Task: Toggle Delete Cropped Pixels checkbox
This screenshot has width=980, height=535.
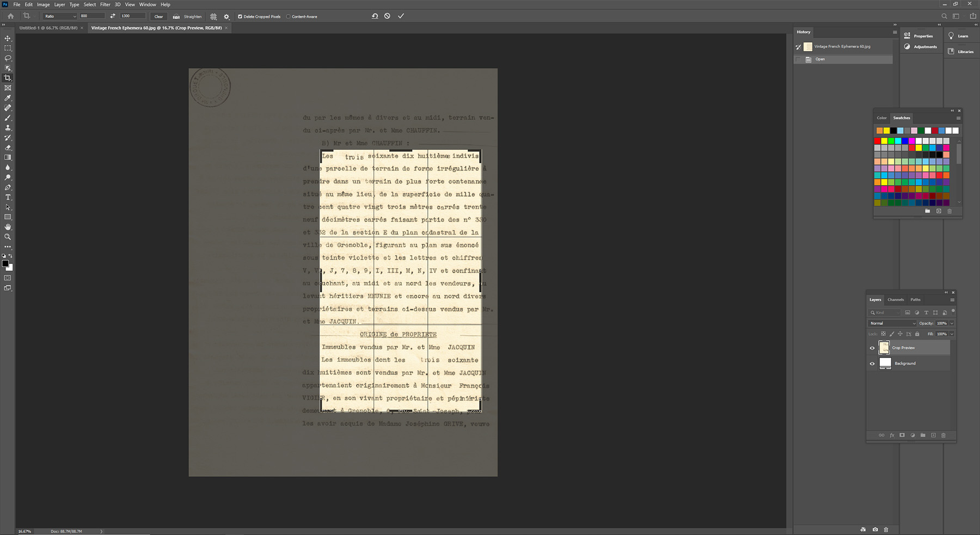Action: tap(240, 16)
